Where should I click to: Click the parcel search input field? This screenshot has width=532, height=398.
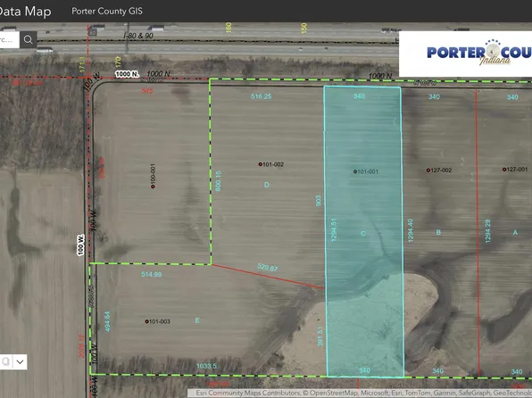tap(10, 39)
